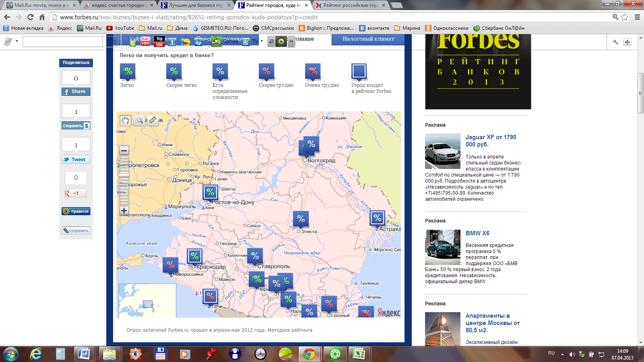This screenshot has height=362, width=644.
Task: Open the "BMW X6" ad link
Action: pyautogui.click(x=477, y=233)
